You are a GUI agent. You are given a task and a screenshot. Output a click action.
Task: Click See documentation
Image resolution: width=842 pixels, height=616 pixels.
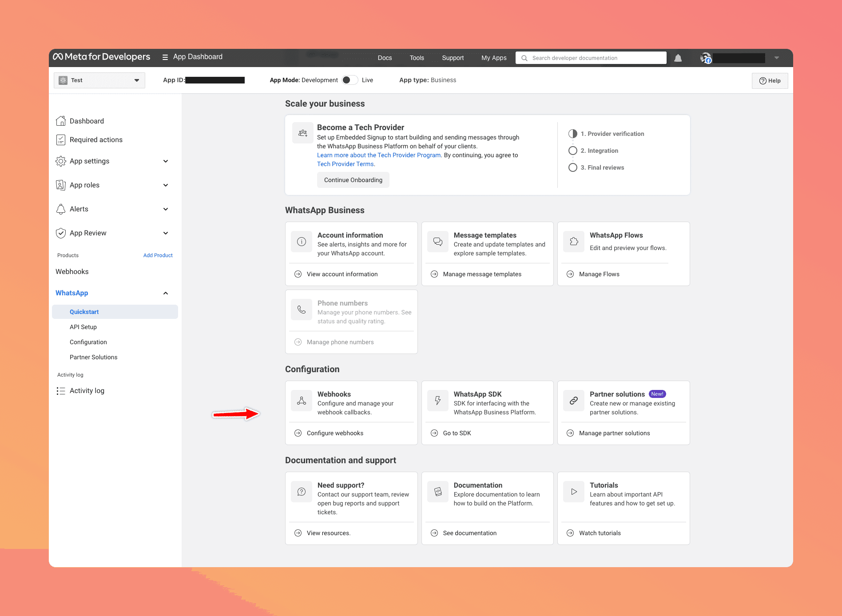469,533
